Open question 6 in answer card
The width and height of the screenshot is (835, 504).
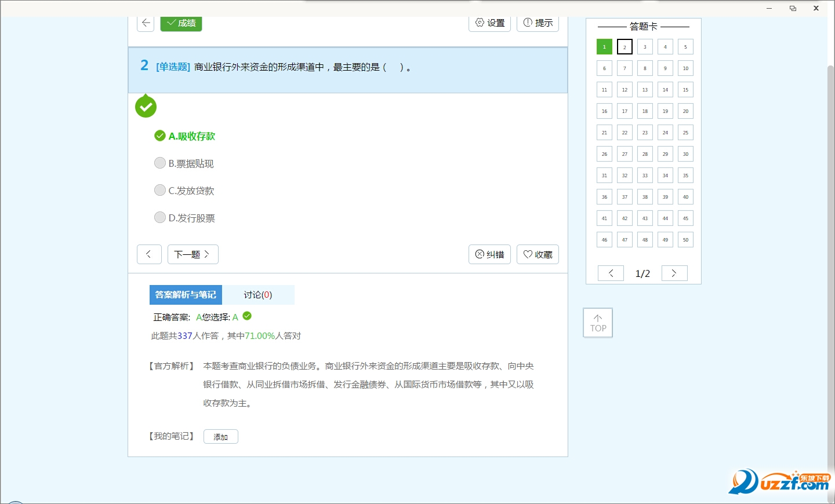604,68
